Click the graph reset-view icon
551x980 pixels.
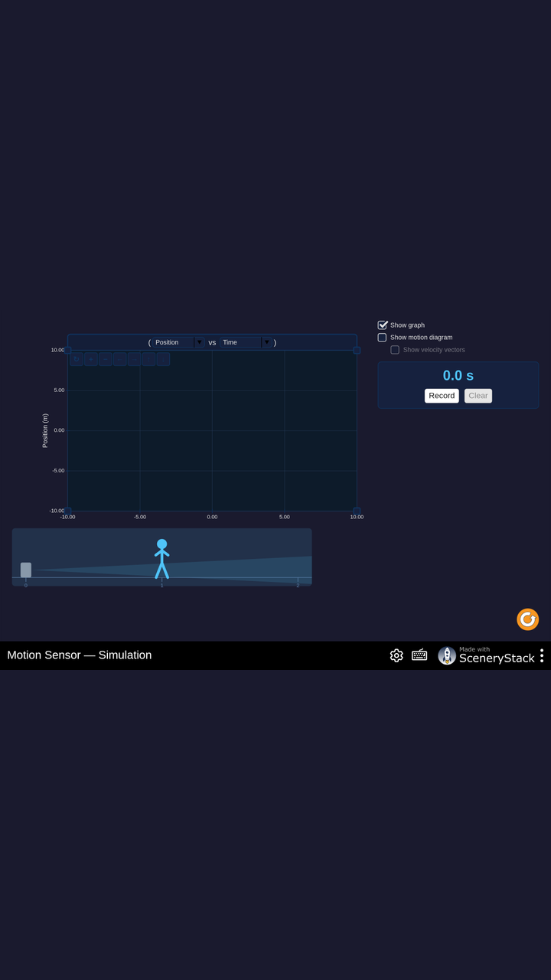pyautogui.click(x=77, y=359)
